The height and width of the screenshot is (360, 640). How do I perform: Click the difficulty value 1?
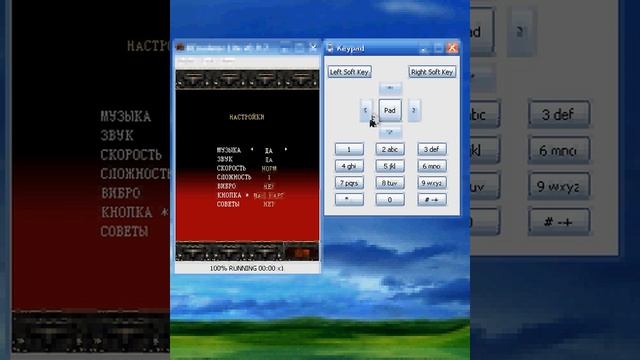pos(269,177)
